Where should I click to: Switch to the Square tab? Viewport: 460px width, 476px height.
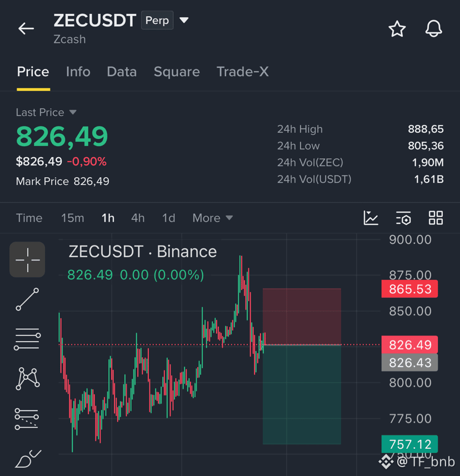(x=177, y=72)
